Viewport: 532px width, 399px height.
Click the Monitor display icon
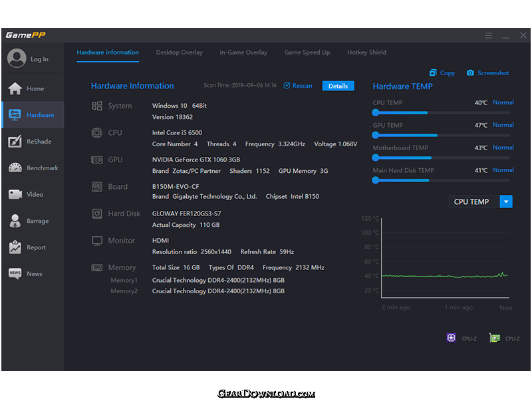97,241
